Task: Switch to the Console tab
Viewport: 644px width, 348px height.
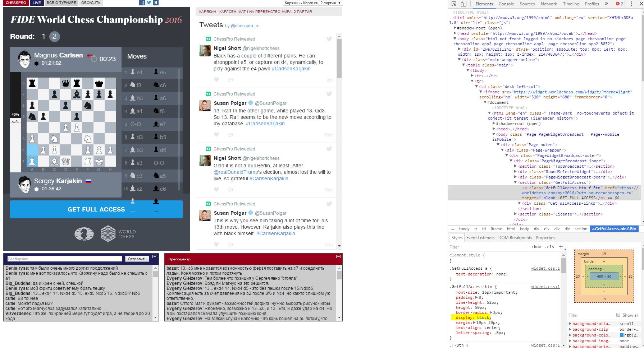Action: (x=506, y=4)
